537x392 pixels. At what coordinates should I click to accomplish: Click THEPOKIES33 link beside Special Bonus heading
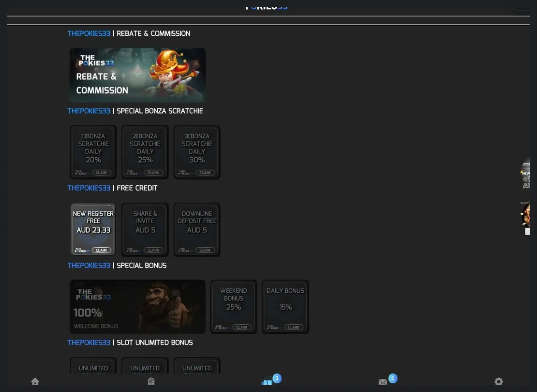(x=89, y=266)
